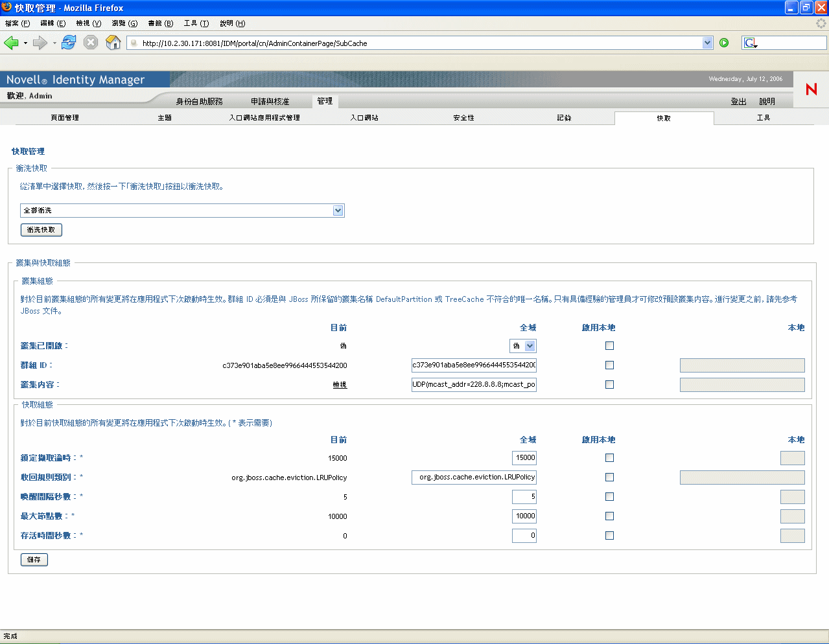This screenshot has height=644, width=829.
Task: Reload the page with refresh icon
Action: pyautogui.click(x=69, y=43)
